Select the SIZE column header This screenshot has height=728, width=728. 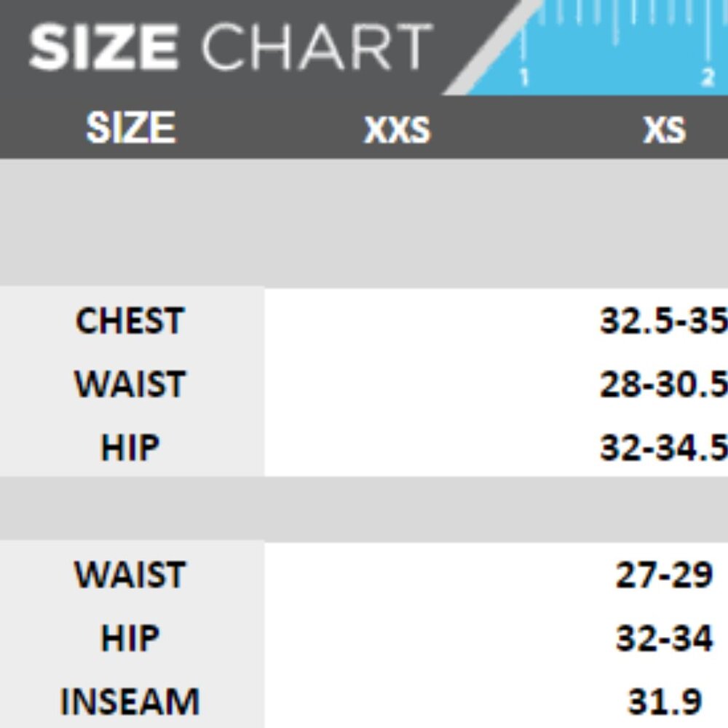click(x=131, y=129)
